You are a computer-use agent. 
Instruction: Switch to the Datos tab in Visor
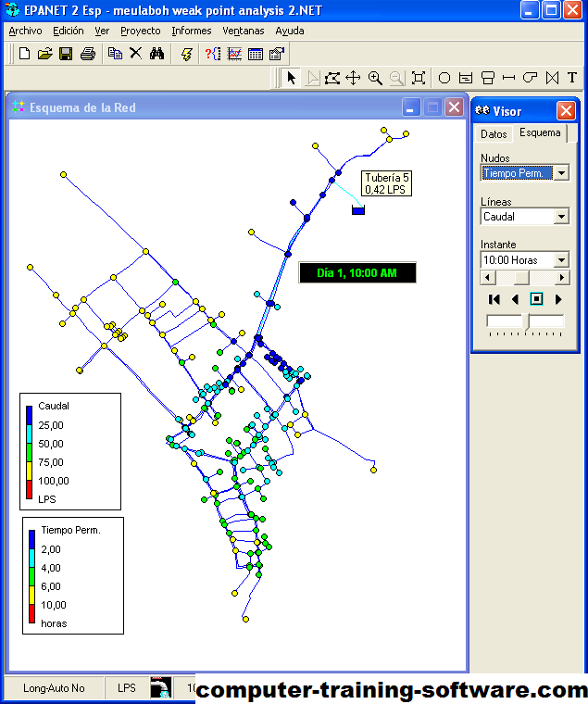pos(494,133)
